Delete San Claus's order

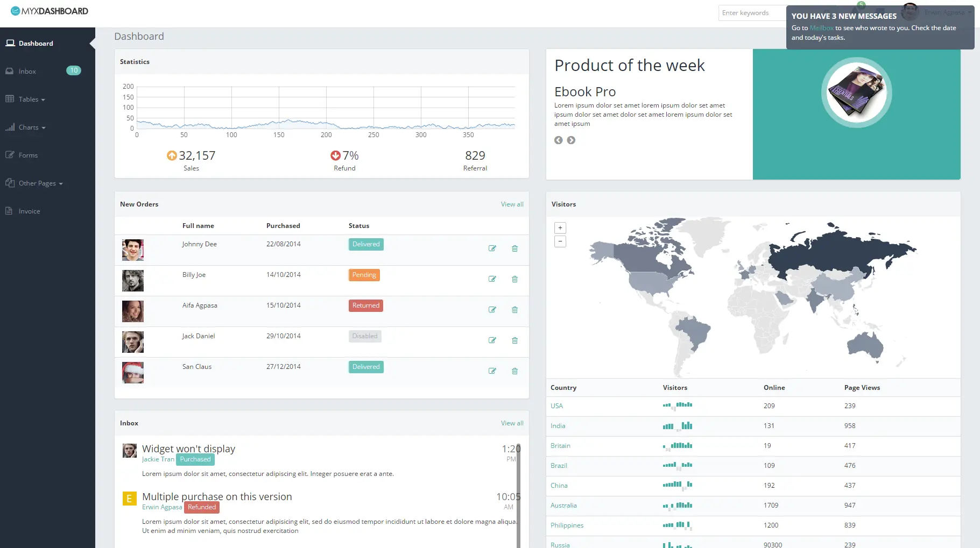pyautogui.click(x=514, y=371)
